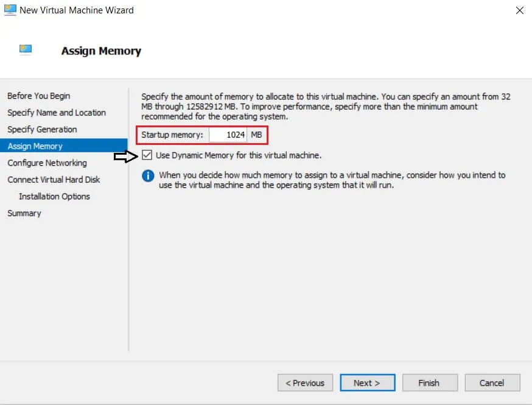Screen dimensions: 532x405
Task: Click the arrow pointing at the checkbox
Action: coord(124,156)
